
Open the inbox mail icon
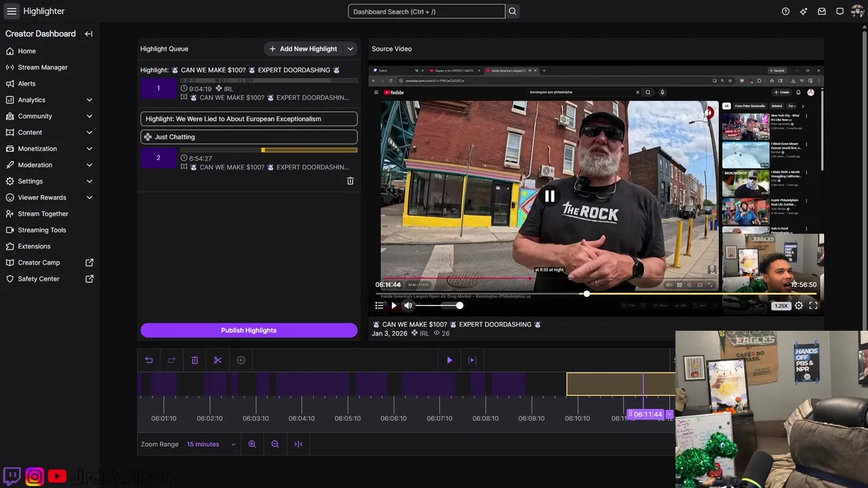click(x=822, y=11)
